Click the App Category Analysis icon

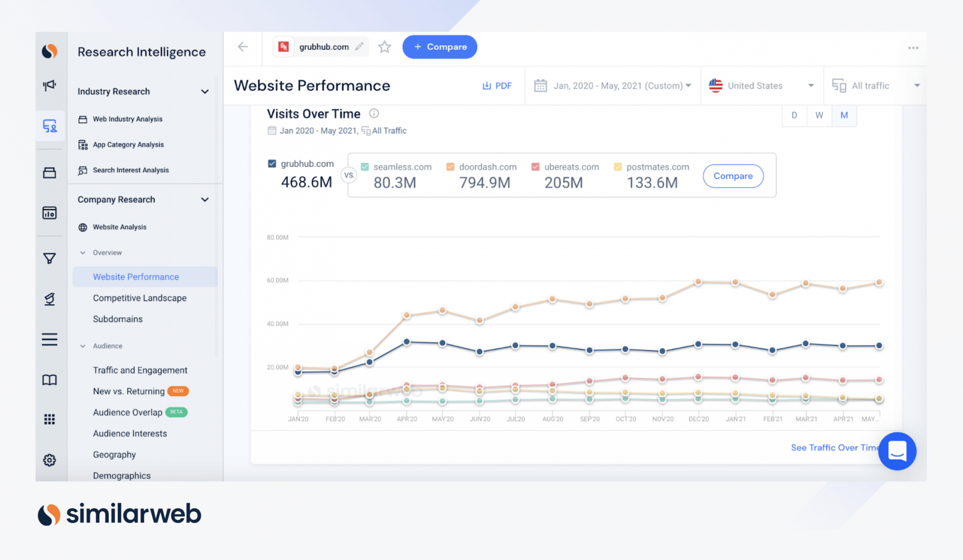point(82,145)
